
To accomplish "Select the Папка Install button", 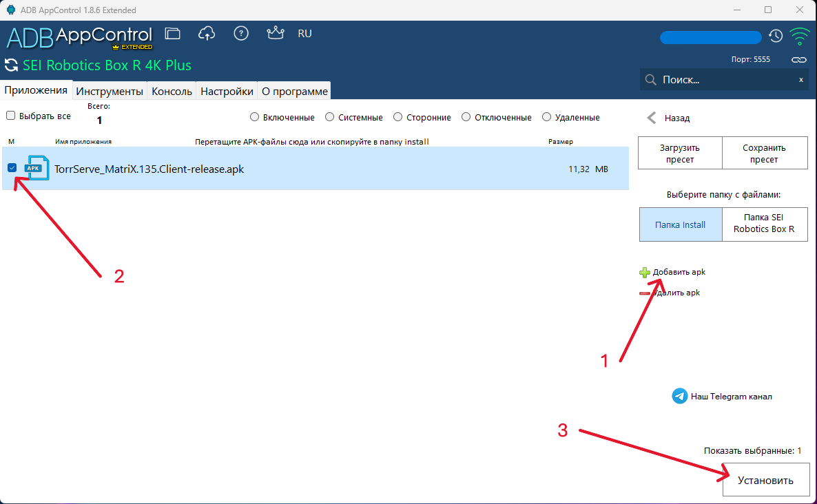I will tap(681, 224).
